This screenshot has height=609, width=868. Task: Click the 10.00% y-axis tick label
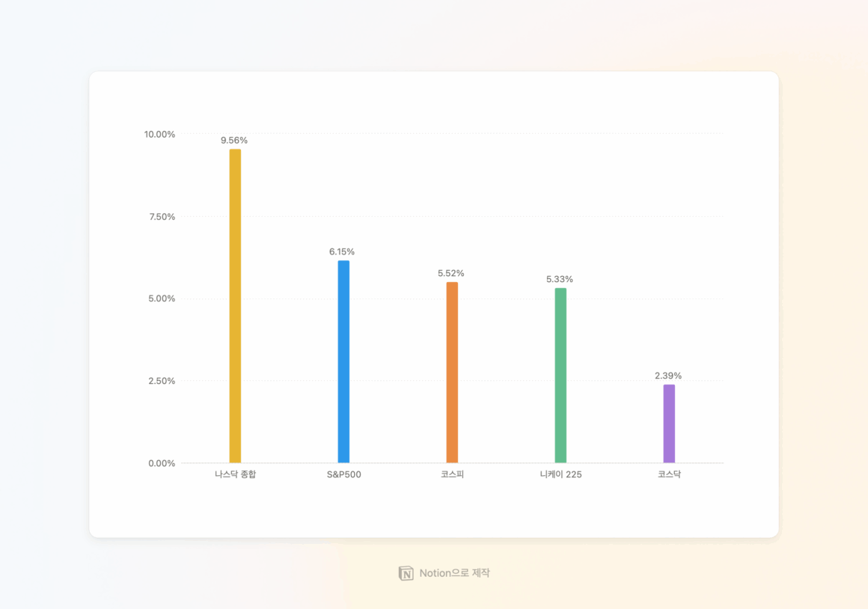tap(159, 135)
